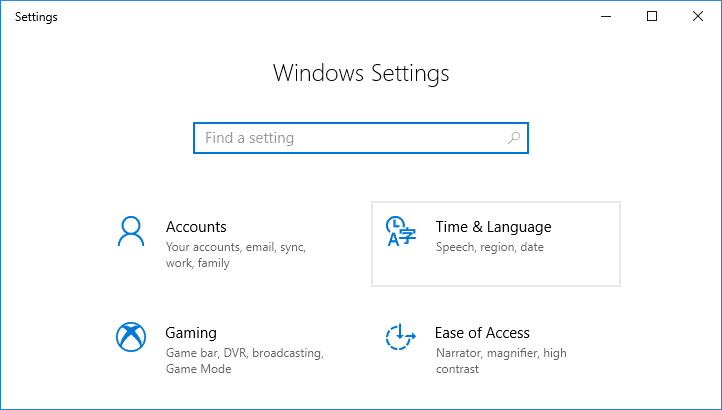Click 'Narrator, magnifier, high contrast' description
The height and width of the screenshot is (410, 722).
500,353
